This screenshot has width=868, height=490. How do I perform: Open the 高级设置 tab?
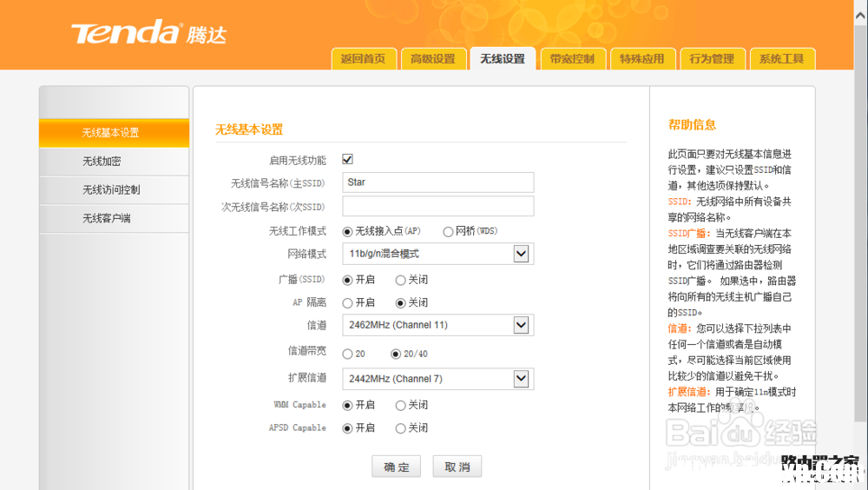pos(433,59)
